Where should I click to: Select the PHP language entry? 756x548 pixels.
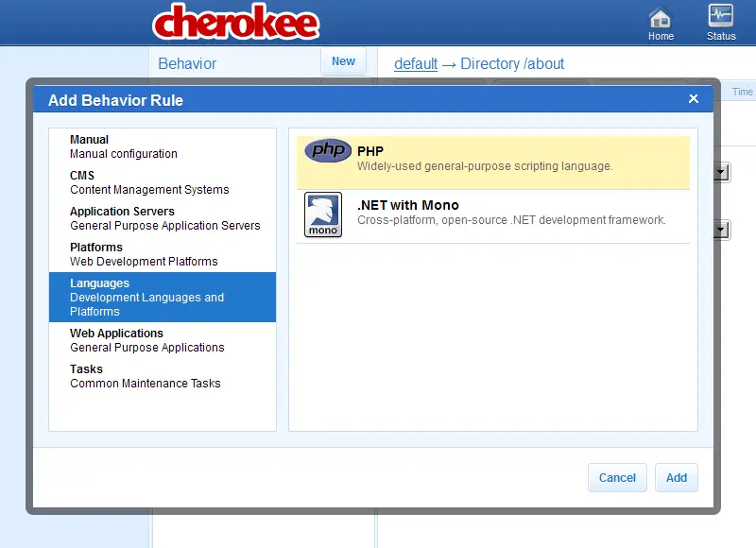coord(493,163)
